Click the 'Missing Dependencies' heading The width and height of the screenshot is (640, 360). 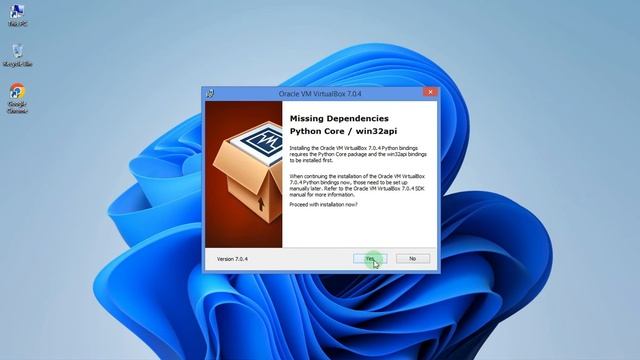339,118
